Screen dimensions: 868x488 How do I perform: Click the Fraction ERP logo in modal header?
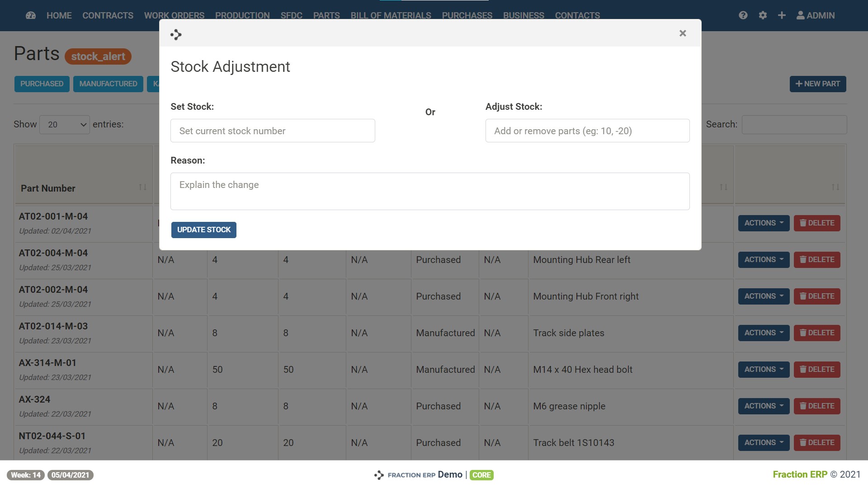tap(176, 34)
